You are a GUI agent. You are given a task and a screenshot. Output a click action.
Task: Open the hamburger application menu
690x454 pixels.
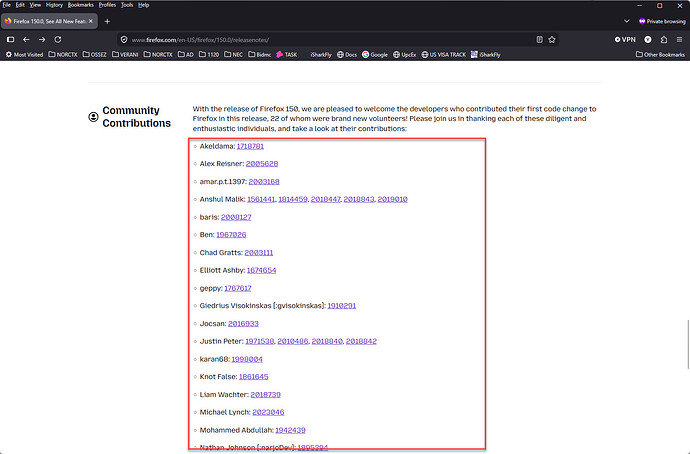click(x=679, y=40)
